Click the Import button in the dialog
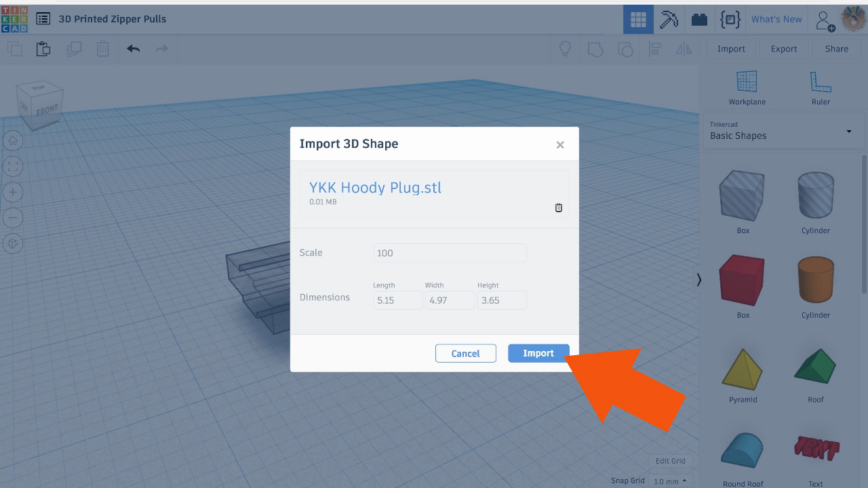Viewport: 868px width, 488px height. click(538, 353)
